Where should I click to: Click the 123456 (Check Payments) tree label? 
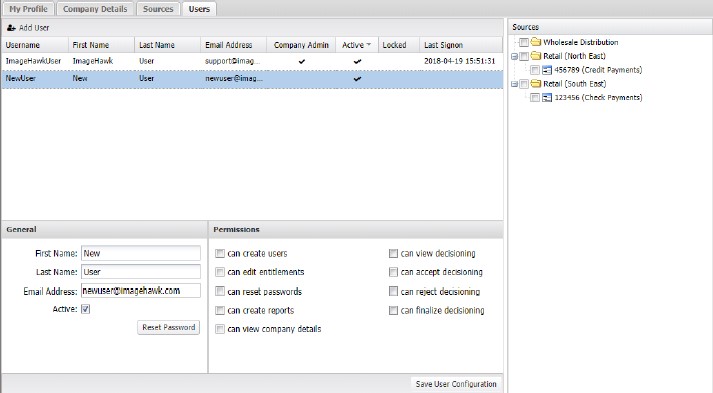click(598, 97)
